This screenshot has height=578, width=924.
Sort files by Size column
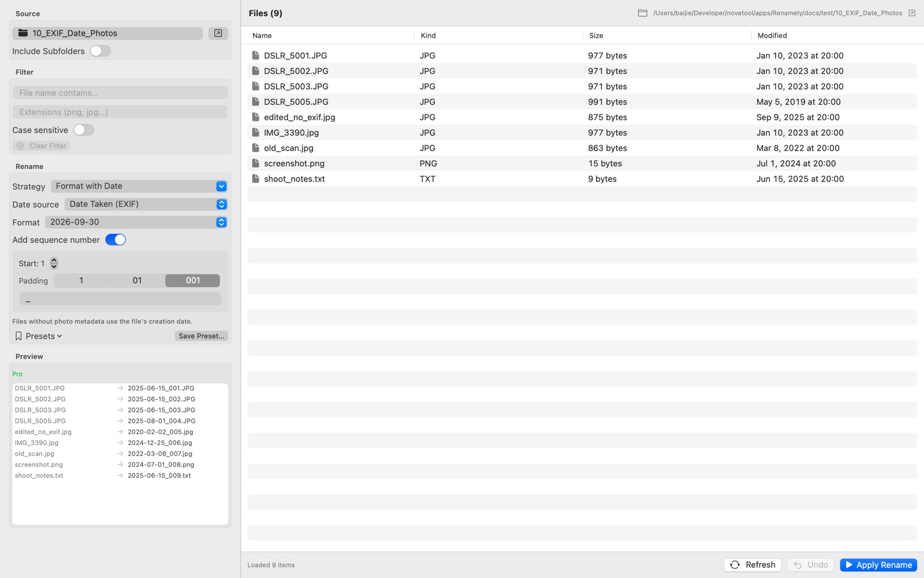[596, 35]
